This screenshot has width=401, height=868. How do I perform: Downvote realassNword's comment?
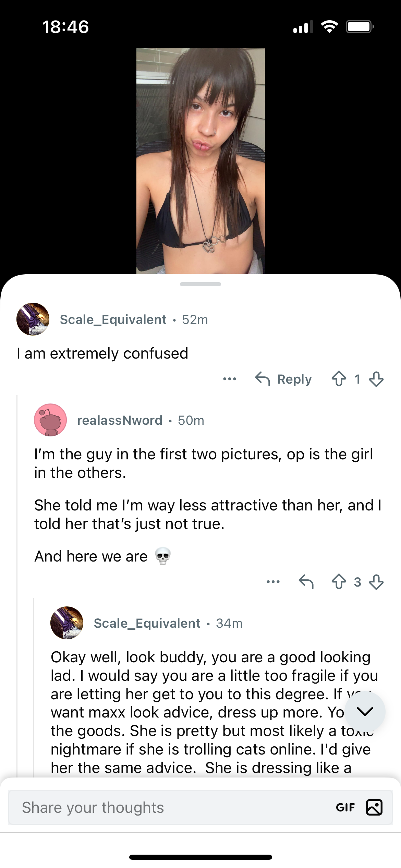[376, 581]
